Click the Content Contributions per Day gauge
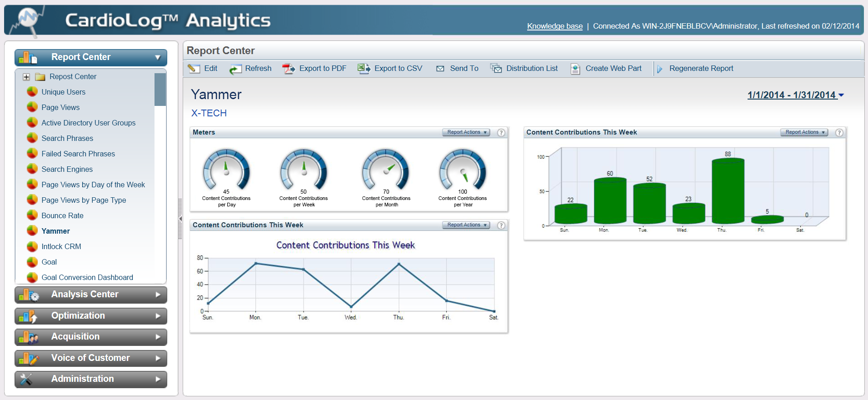The height and width of the screenshot is (400, 868). [x=226, y=170]
